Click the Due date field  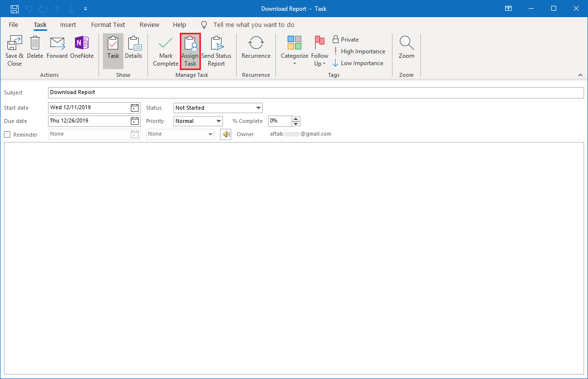click(89, 121)
